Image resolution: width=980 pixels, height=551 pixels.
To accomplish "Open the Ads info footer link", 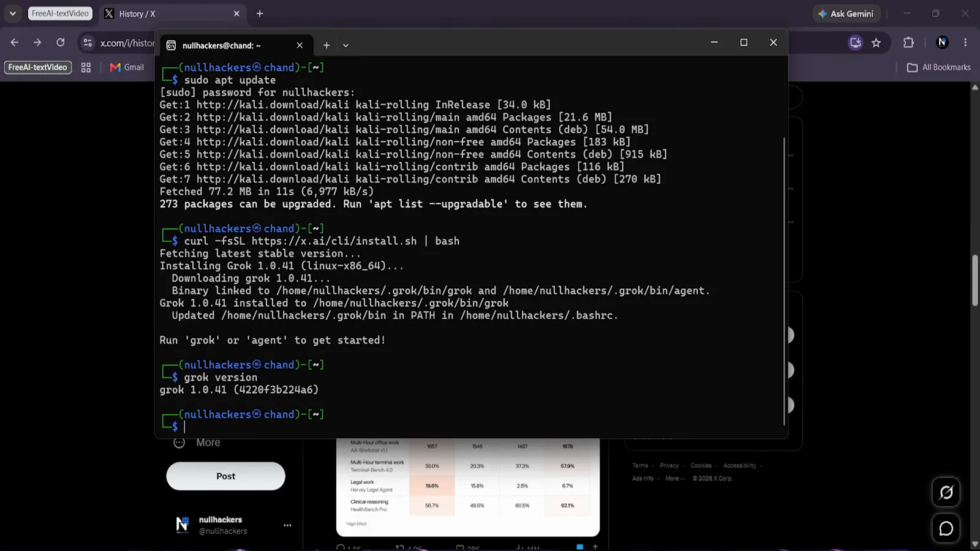I will (x=643, y=479).
